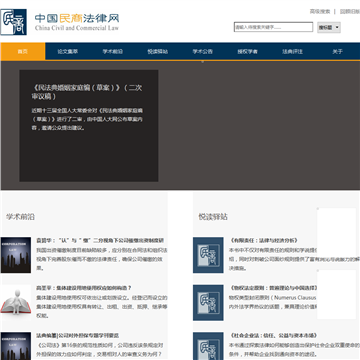
Task: Click the 中国民商法律网 site title
Action: click(77, 18)
